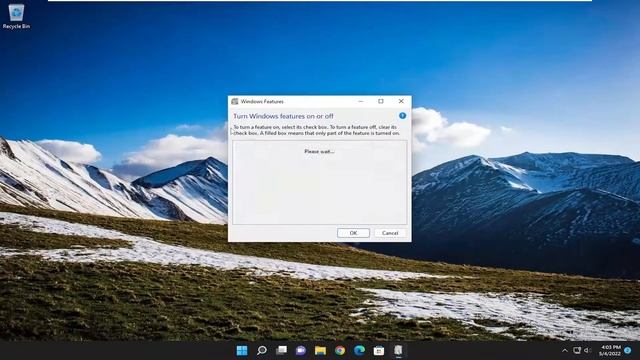Open the volume speaker tray icon
The image size is (640, 360).
pyautogui.click(x=587, y=350)
